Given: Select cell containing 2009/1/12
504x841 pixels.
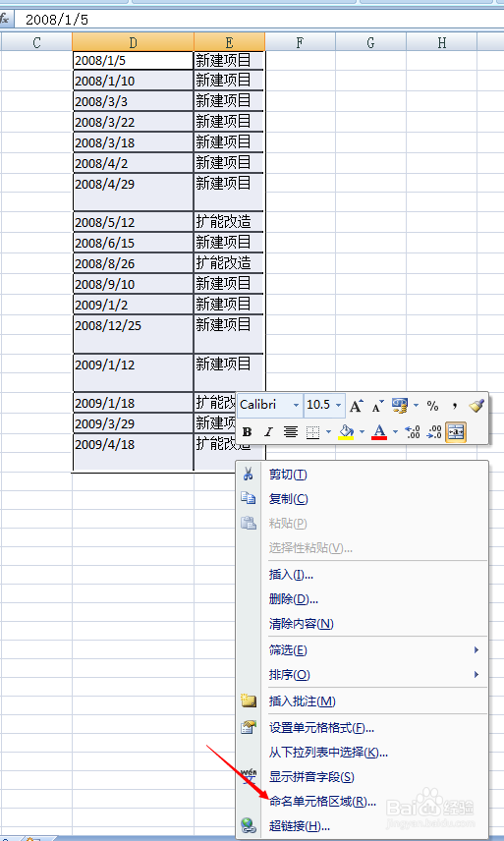Looking at the screenshot, I should pos(133,372).
